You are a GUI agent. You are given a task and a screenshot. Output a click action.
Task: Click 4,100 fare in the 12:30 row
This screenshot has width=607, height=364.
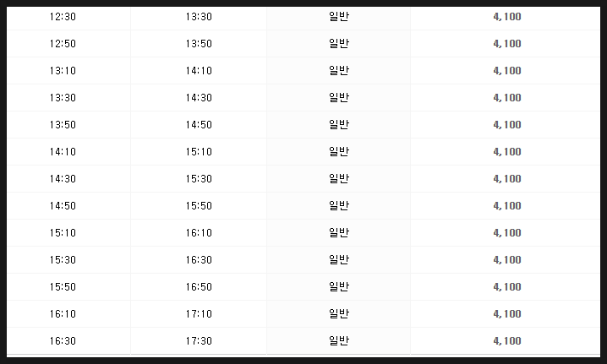507,17
